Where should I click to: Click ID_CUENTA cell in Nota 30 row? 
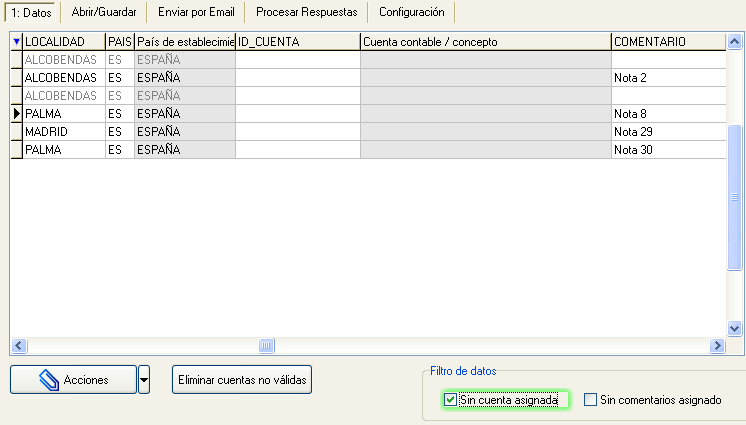(298, 149)
